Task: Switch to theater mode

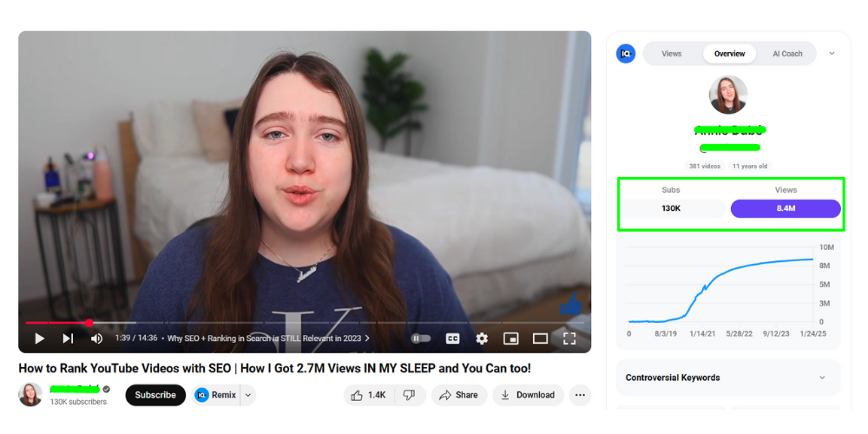Action: (540, 339)
